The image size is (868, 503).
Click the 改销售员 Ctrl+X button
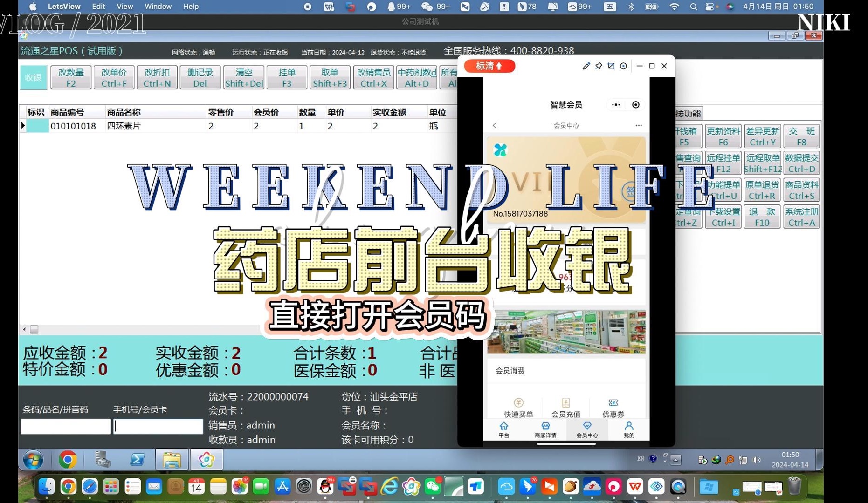[373, 77]
